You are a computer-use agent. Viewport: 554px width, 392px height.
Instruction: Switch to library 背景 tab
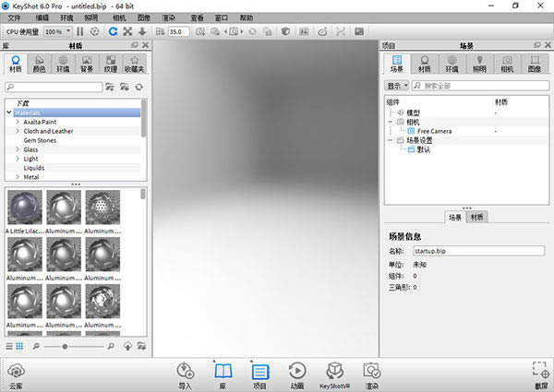click(x=87, y=64)
